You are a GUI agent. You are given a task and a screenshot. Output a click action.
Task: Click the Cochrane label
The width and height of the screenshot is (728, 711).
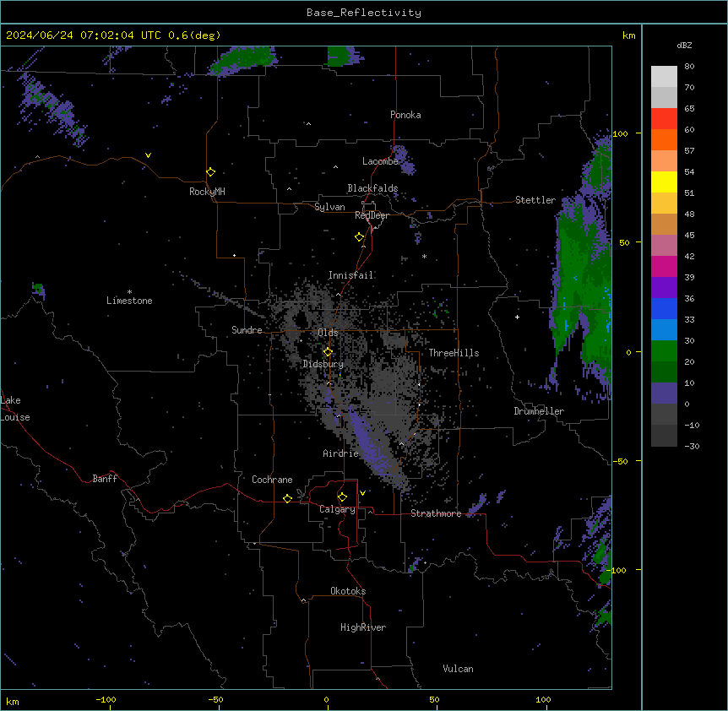[x=272, y=480]
